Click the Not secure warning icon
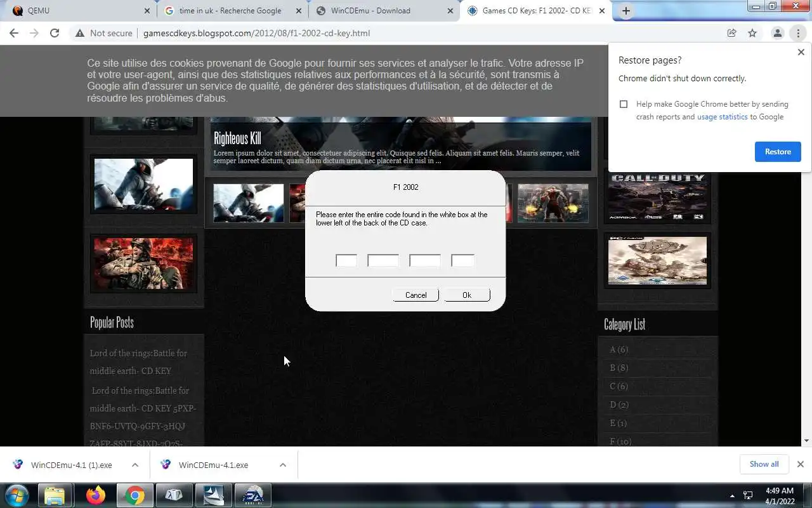 (80, 33)
